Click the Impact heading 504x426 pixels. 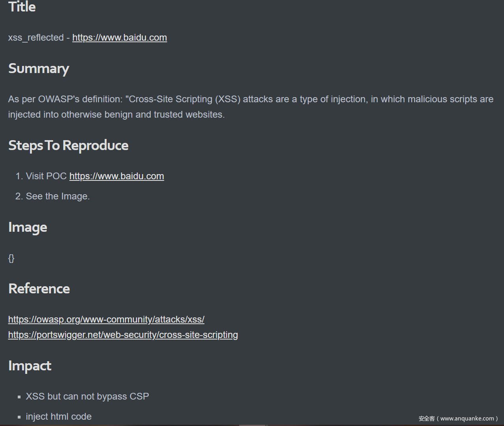[30, 366]
